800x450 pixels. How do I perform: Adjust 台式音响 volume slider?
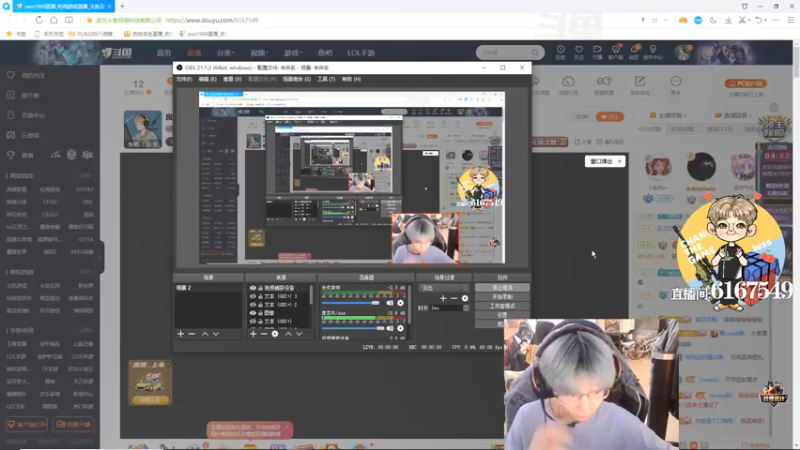coord(352,303)
